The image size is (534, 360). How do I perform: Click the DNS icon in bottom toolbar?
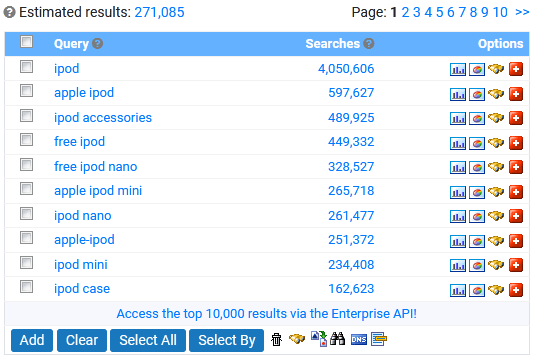pyautogui.click(x=359, y=340)
